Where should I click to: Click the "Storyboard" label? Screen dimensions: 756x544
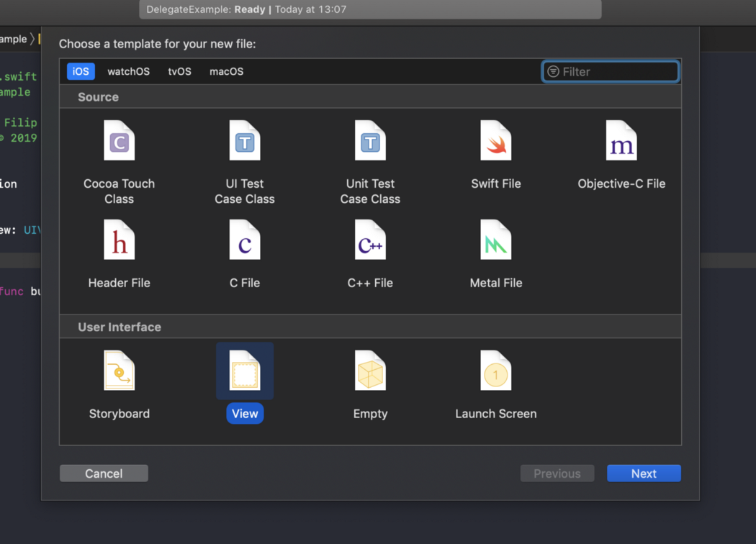pos(119,414)
